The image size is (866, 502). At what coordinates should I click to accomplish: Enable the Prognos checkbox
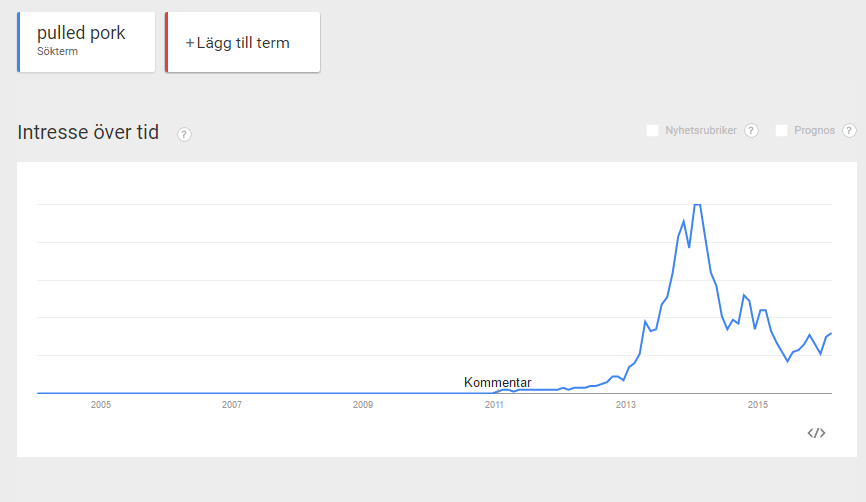tap(781, 130)
